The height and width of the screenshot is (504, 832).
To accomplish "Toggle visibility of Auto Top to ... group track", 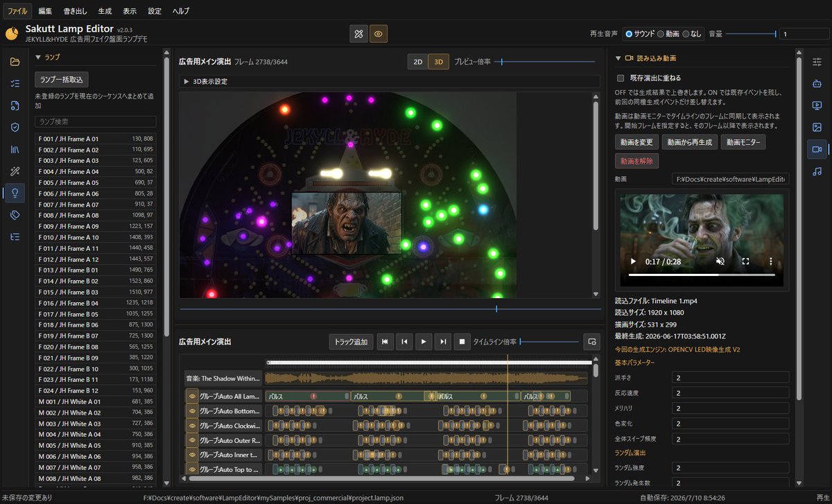I will pyautogui.click(x=192, y=469).
